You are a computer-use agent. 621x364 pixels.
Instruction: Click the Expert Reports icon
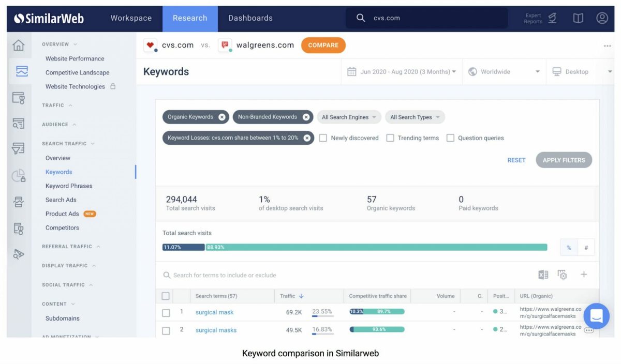(x=553, y=18)
